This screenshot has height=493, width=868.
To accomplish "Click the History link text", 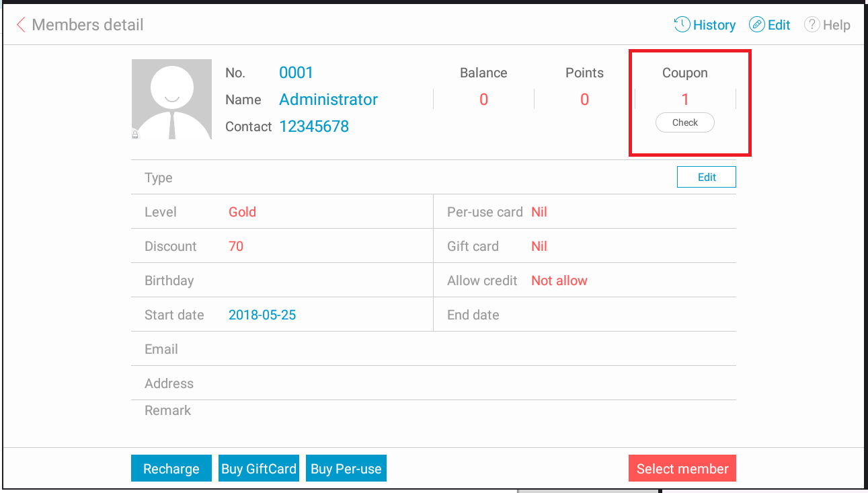I will [714, 25].
